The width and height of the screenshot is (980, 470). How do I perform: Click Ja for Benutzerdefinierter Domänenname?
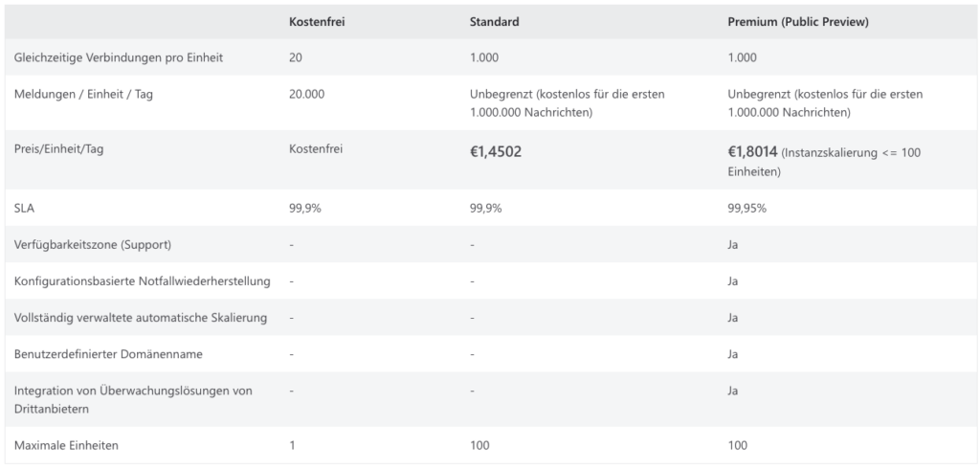pos(732,354)
